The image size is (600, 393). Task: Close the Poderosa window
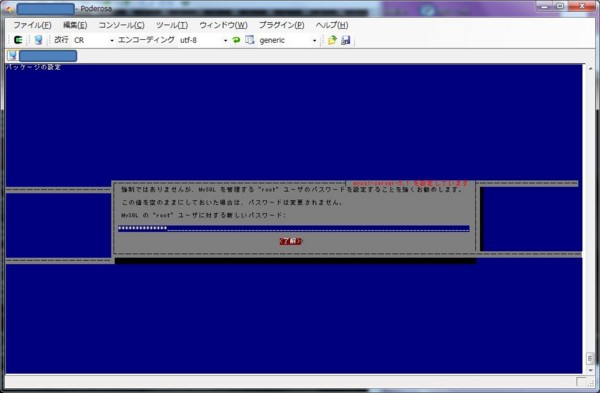click(x=581, y=6)
